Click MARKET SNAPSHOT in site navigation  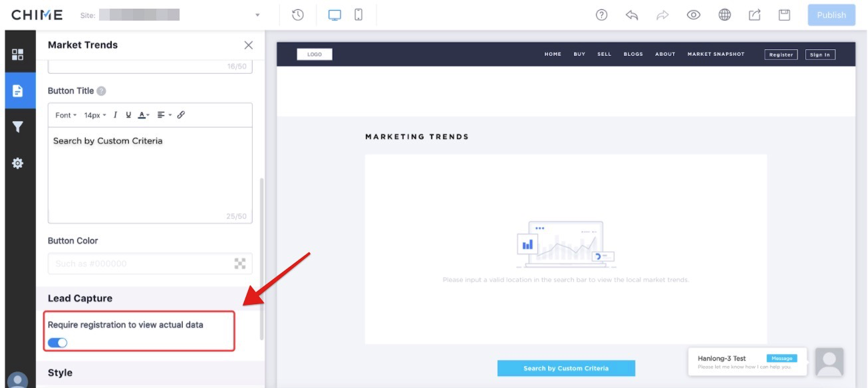tap(716, 55)
